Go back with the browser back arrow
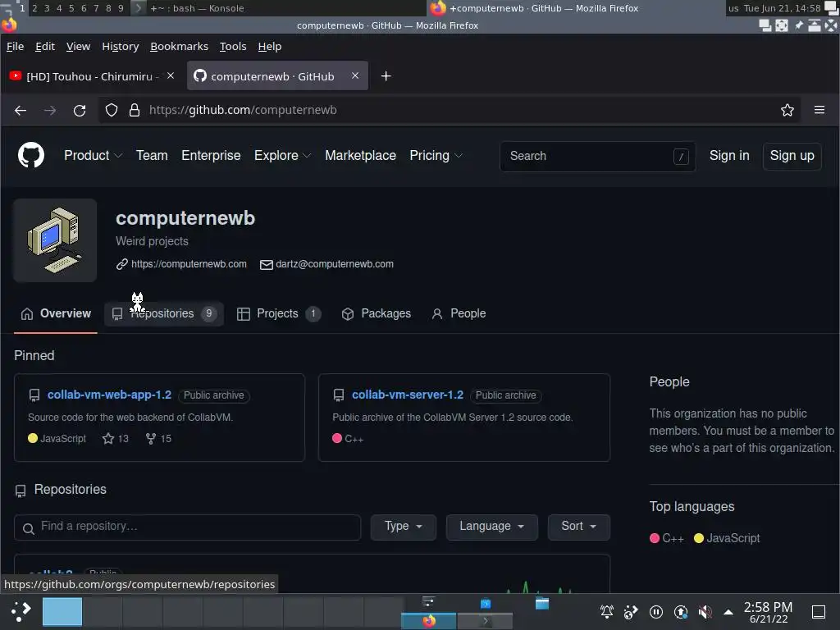The height and width of the screenshot is (630, 840). pyautogui.click(x=21, y=111)
